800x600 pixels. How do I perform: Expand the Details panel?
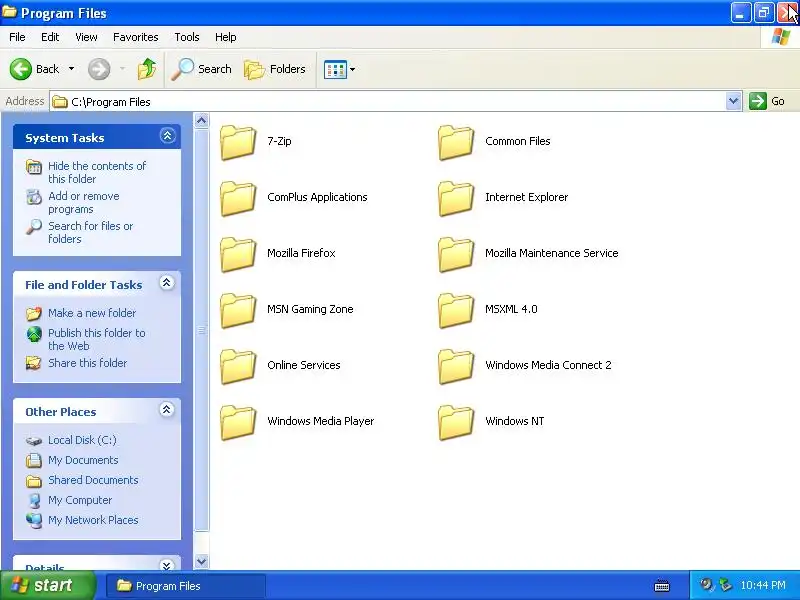pos(166,565)
